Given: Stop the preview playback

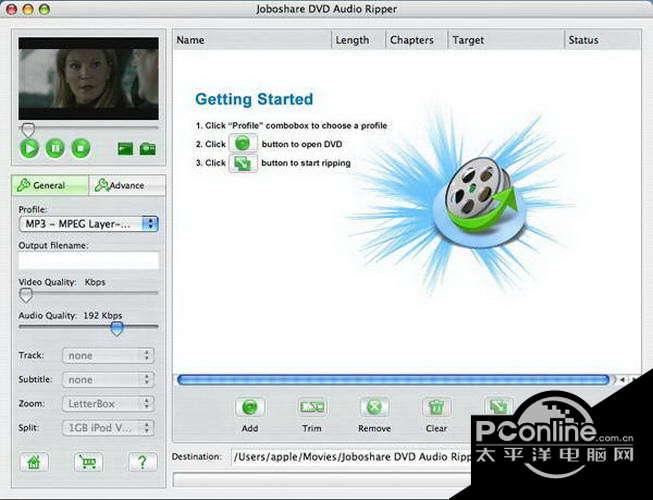Looking at the screenshot, I should click(x=81, y=148).
